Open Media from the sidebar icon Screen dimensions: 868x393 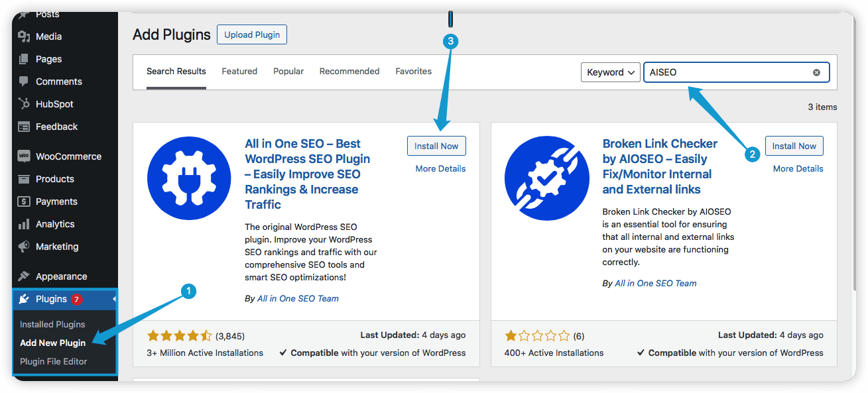tap(24, 36)
